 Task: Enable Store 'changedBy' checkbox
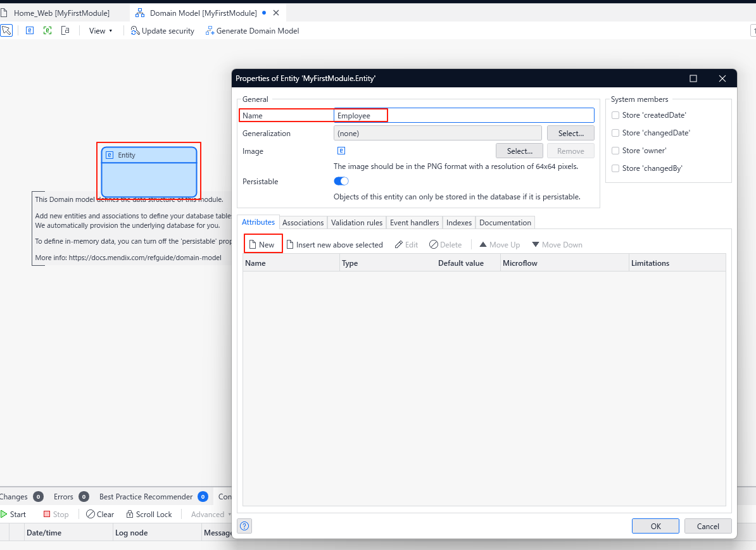[615, 168]
